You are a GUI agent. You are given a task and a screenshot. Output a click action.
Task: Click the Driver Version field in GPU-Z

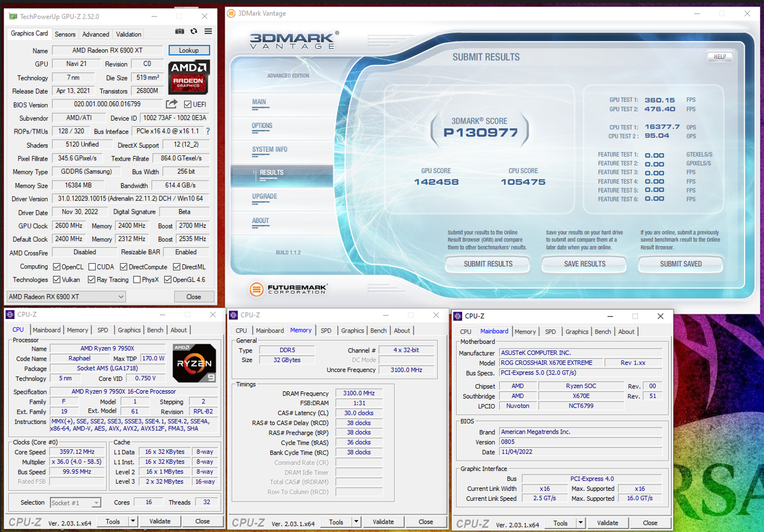point(130,199)
